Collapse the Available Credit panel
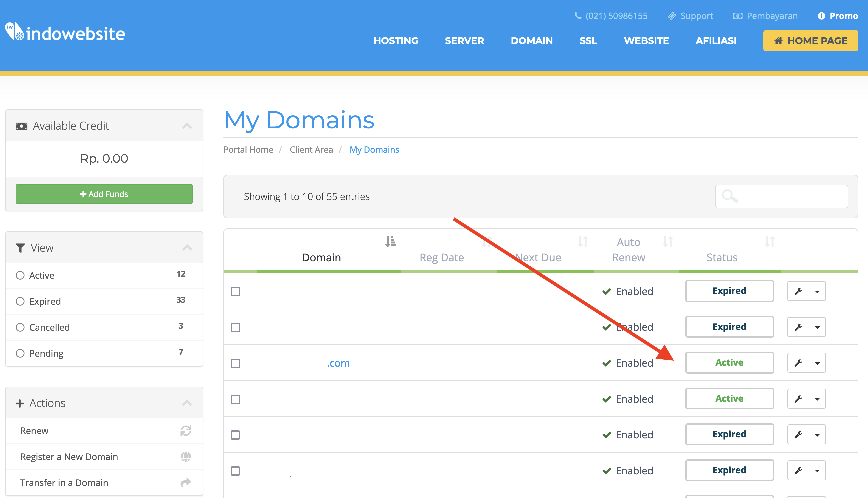 (x=187, y=126)
